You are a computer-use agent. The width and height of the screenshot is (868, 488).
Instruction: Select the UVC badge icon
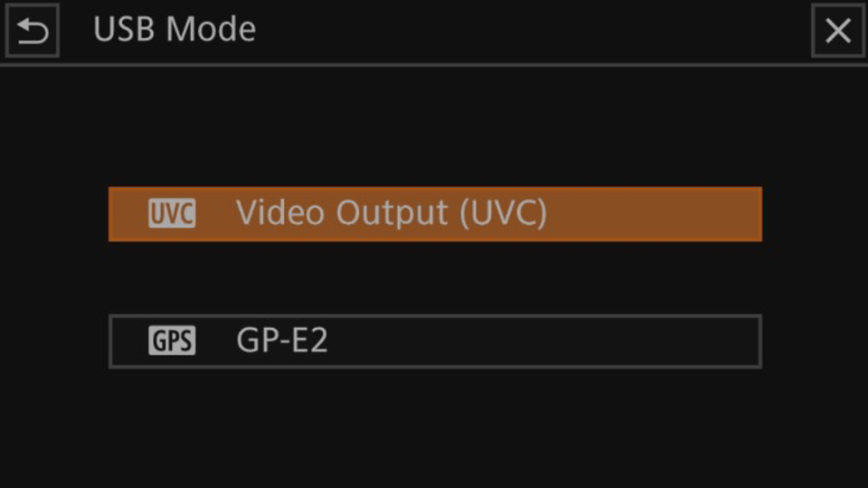172,213
